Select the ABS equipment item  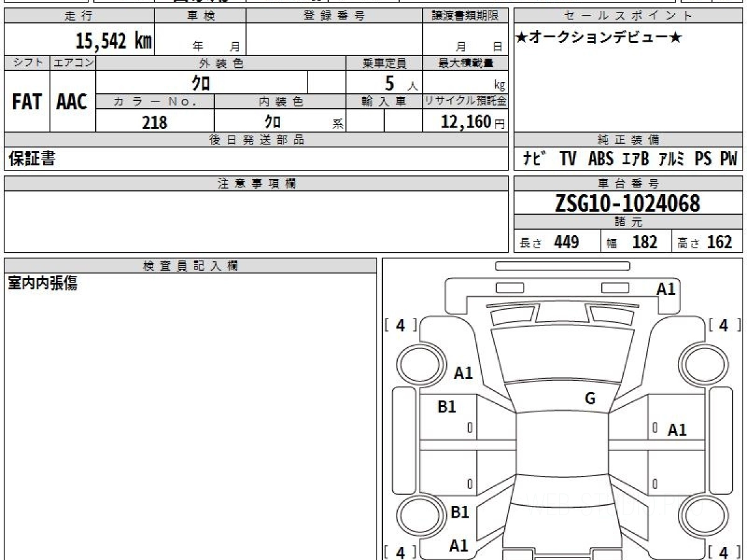[x=601, y=159]
